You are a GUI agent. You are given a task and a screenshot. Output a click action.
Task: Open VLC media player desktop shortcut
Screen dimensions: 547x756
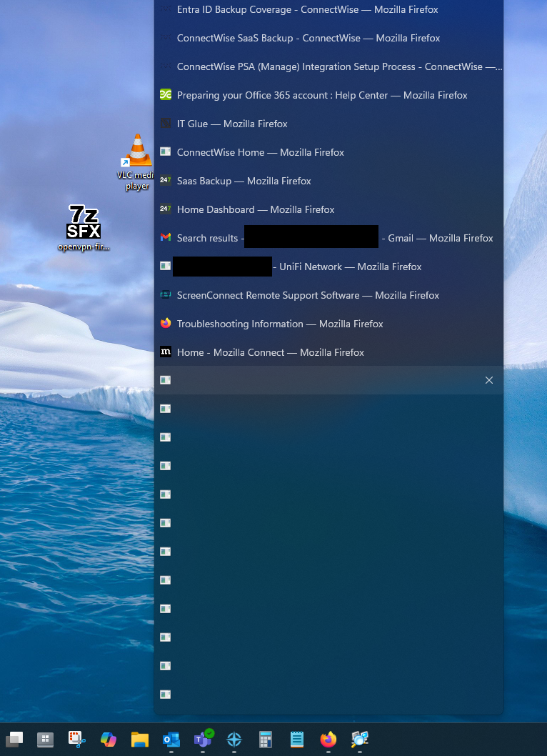(x=137, y=161)
